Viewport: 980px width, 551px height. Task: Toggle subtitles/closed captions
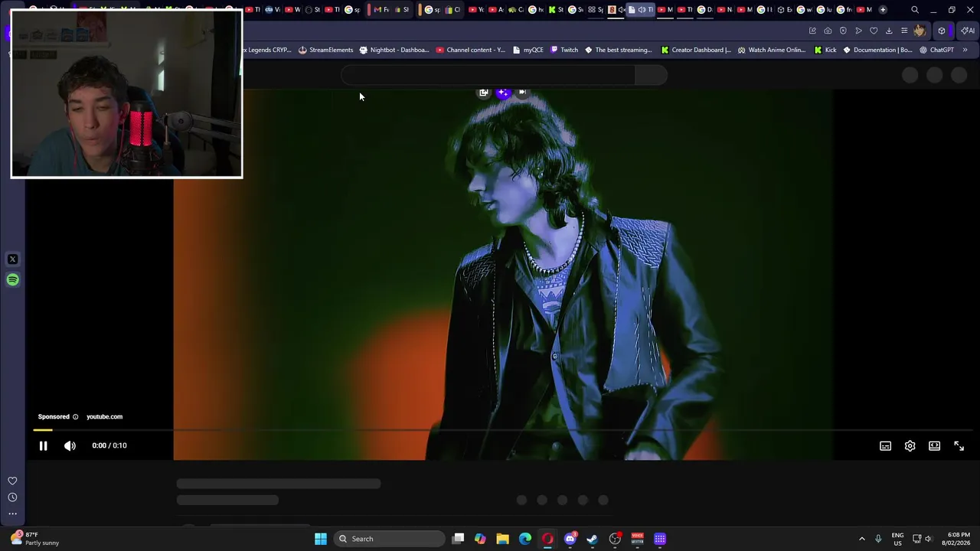tap(885, 446)
